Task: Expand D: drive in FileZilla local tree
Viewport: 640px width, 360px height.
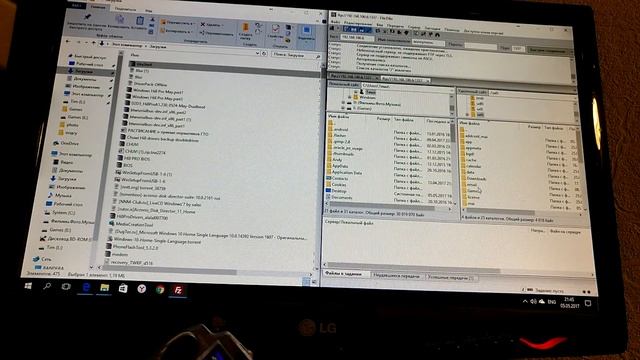Action: pos(343,102)
